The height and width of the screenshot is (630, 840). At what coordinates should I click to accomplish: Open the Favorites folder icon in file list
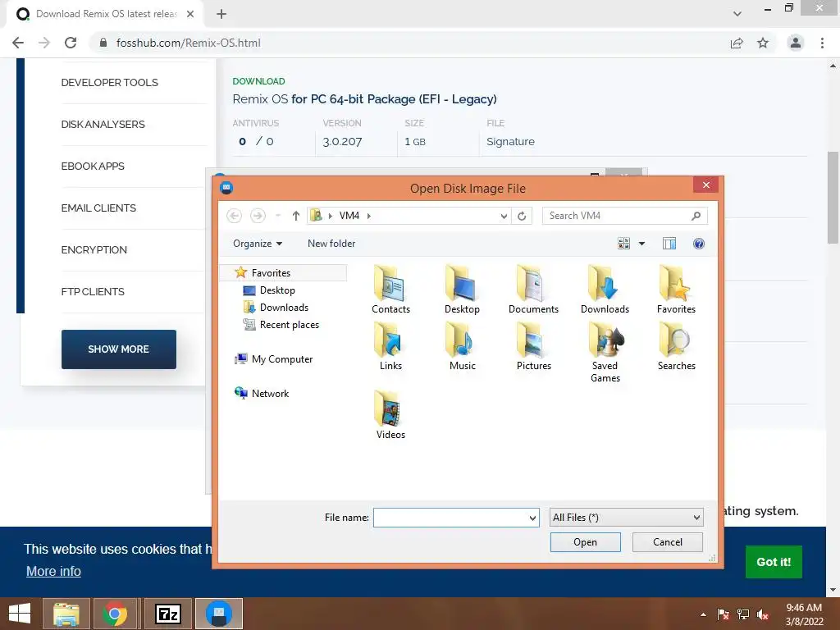point(676,290)
